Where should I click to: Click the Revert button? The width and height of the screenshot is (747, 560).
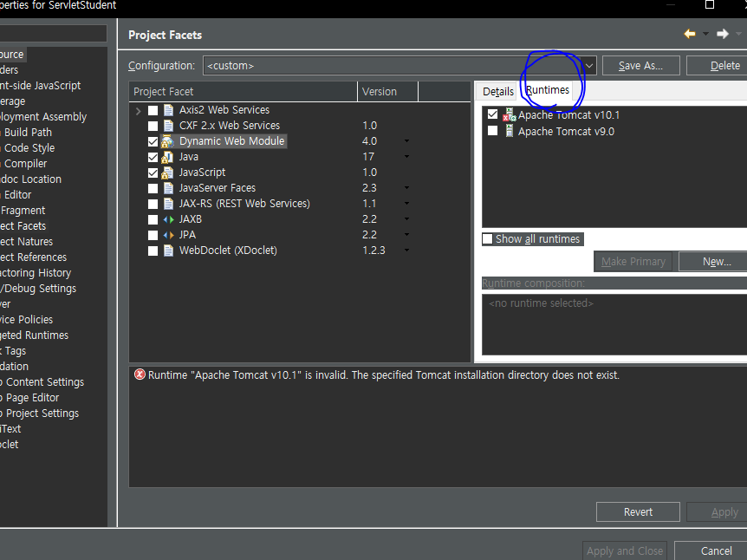point(638,511)
